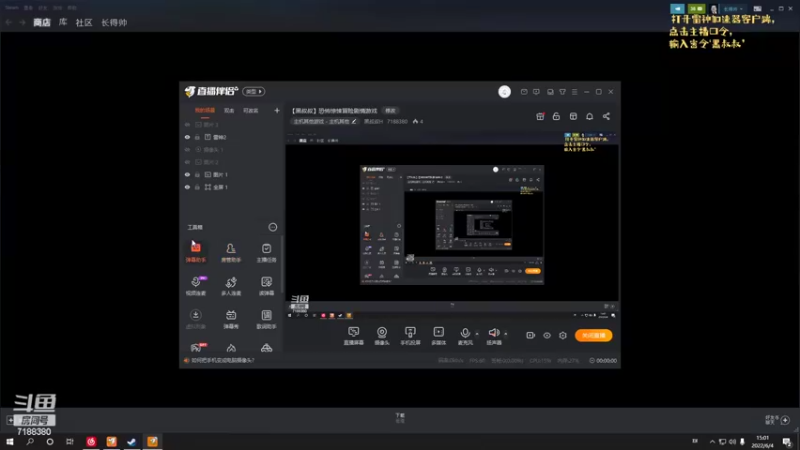The width and height of the screenshot is (800, 450).
Task: Open the 歌词助手 tool in the toolbox
Action: coord(266,319)
